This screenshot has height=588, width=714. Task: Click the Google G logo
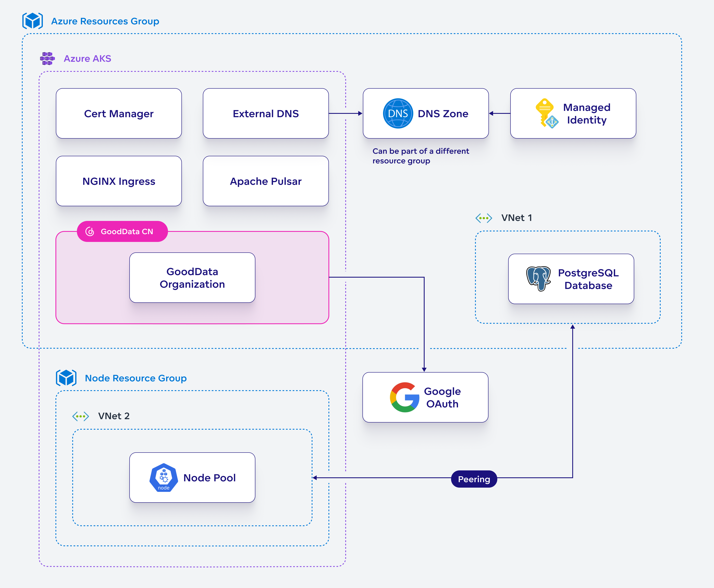[x=404, y=397]
